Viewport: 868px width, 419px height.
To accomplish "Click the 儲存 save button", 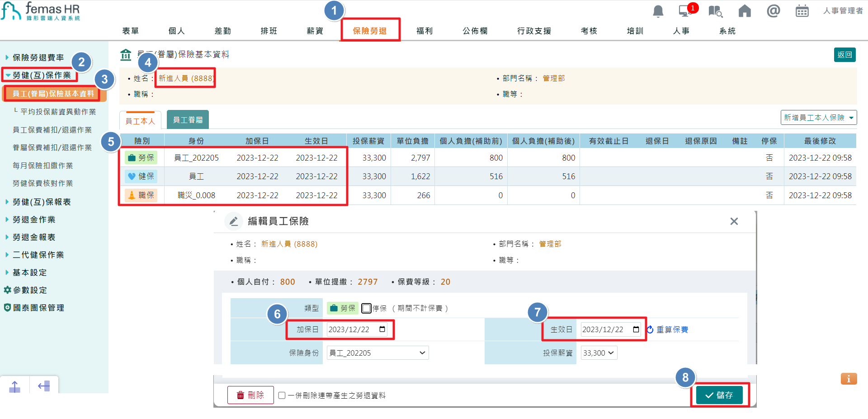I will coord(719,395).
